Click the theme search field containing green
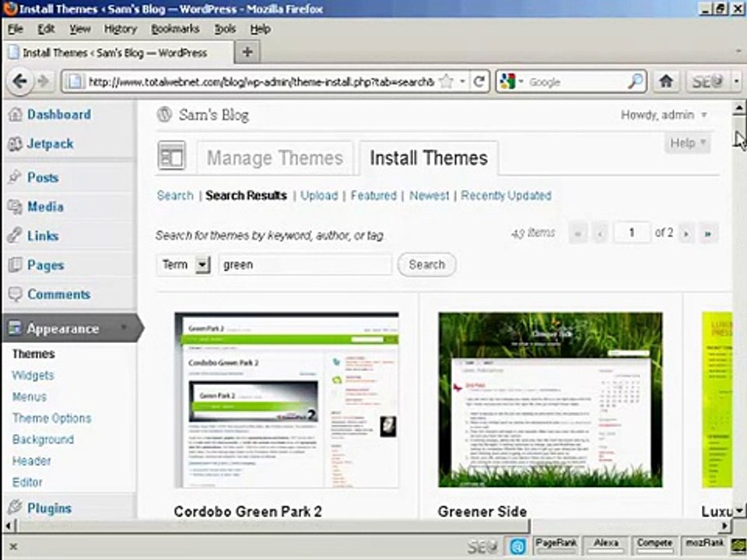Screen dimensions: 747x560 (x=305, y=264)
